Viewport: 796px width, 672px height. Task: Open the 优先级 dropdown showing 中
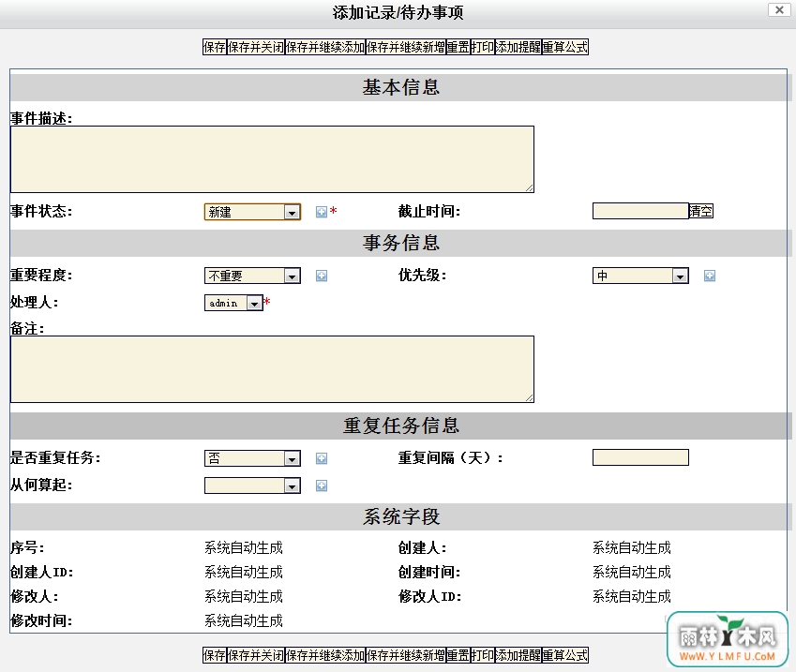point(640,276)
